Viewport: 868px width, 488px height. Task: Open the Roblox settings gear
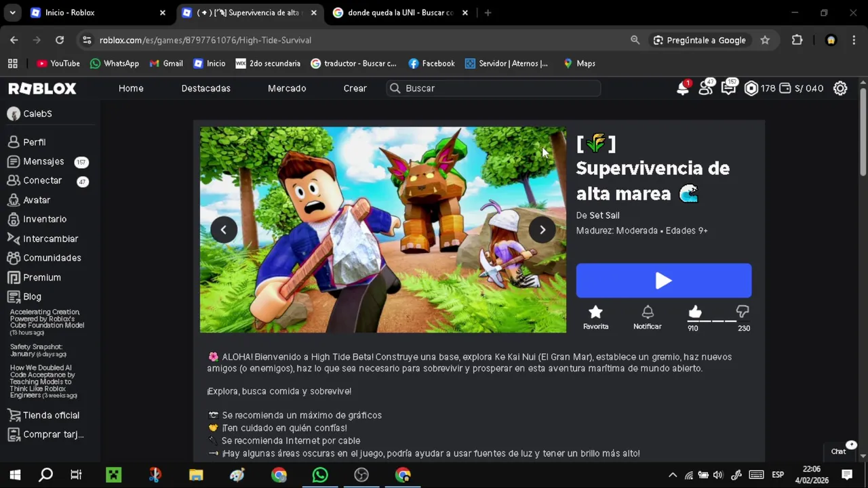(840, 88)
